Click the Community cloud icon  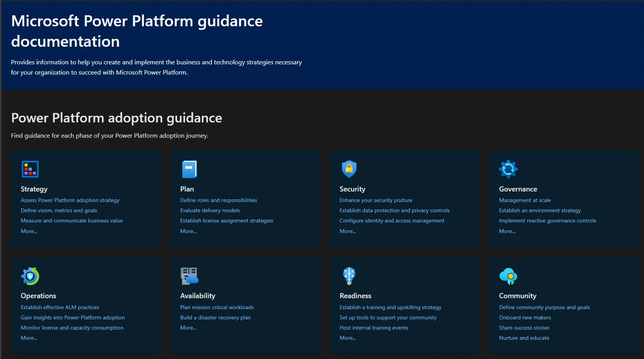point(508,276)
